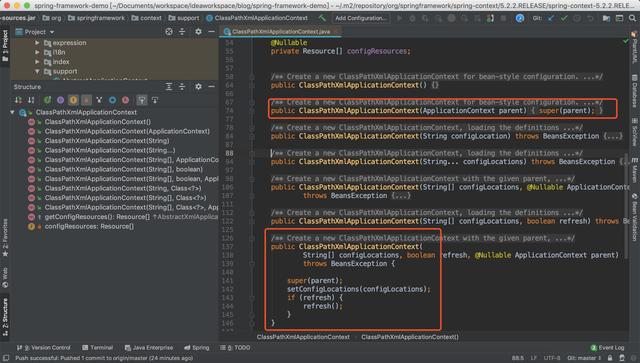Click the 88:5 caret position indicator
Viewport: 640px width, 363px height.
pyautogui.click(x=518, y=358)
